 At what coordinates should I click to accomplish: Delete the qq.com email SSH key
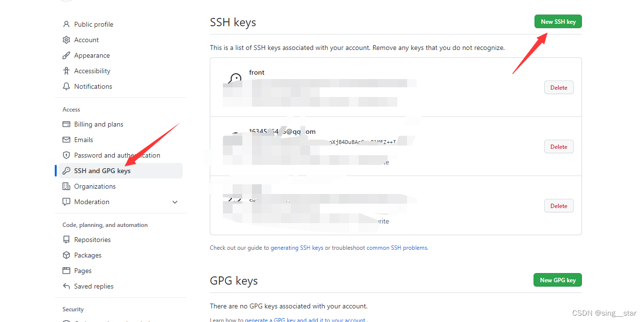[x=559, y=147]
